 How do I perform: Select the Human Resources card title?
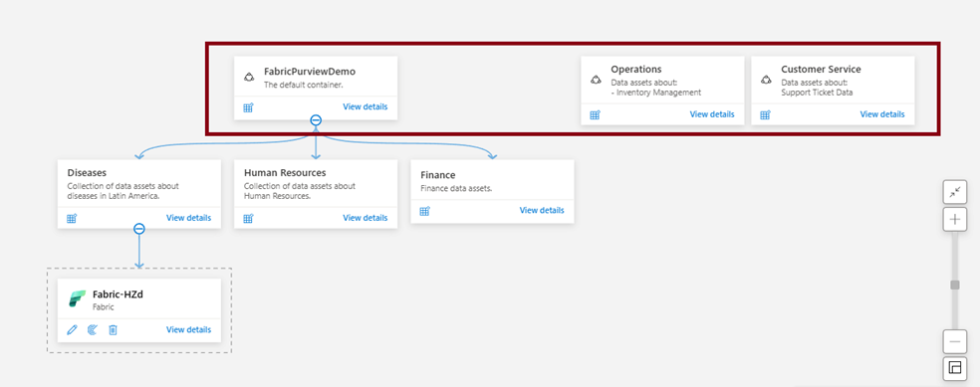[285, 173]
